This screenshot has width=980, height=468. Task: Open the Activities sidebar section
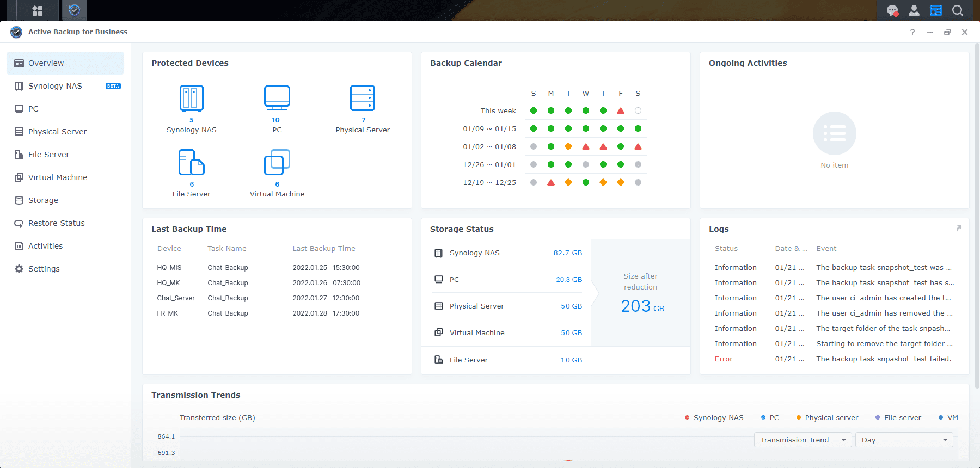point(65,246)
